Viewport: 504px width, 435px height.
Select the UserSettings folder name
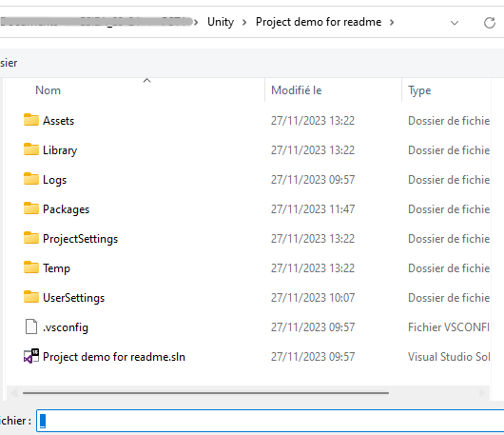pyautogui.click(x=74, y=298)
